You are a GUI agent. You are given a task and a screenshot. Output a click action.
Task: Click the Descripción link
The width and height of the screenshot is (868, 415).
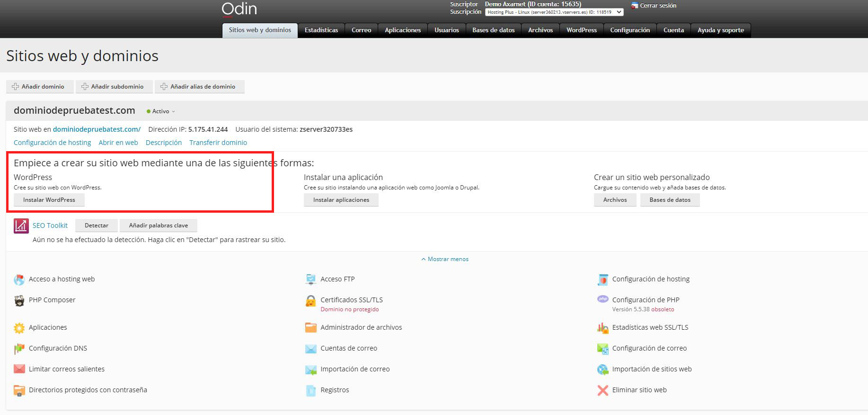click(x=164, y=143)
